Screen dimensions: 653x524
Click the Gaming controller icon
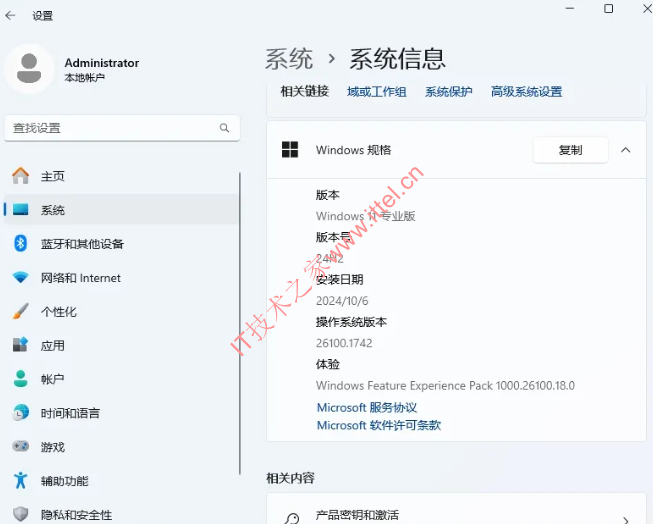click(20, 447)
